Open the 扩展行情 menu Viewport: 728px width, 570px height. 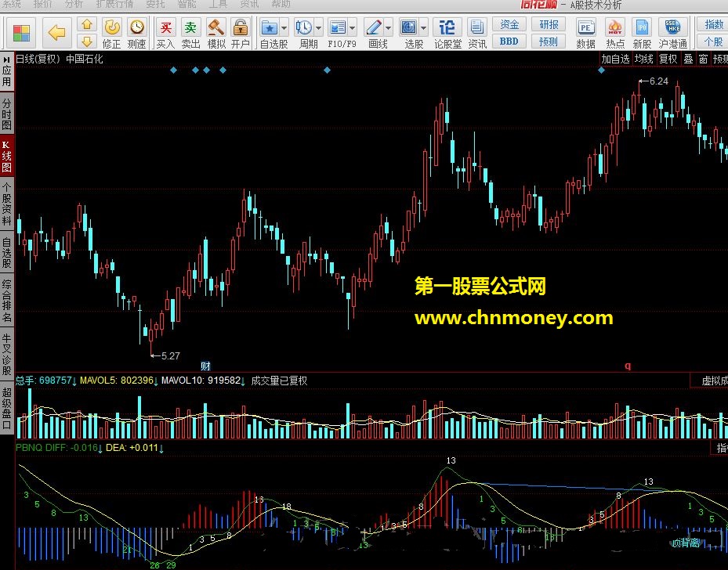tap(114, 4)
